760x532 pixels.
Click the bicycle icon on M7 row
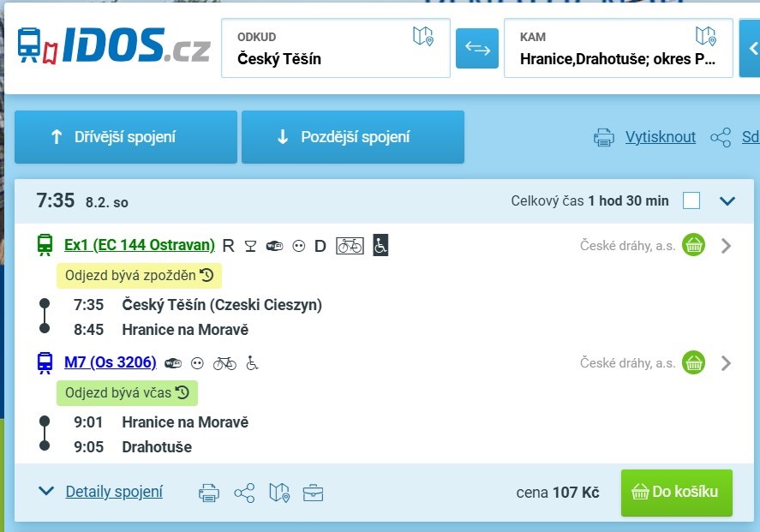pos(224,363)
